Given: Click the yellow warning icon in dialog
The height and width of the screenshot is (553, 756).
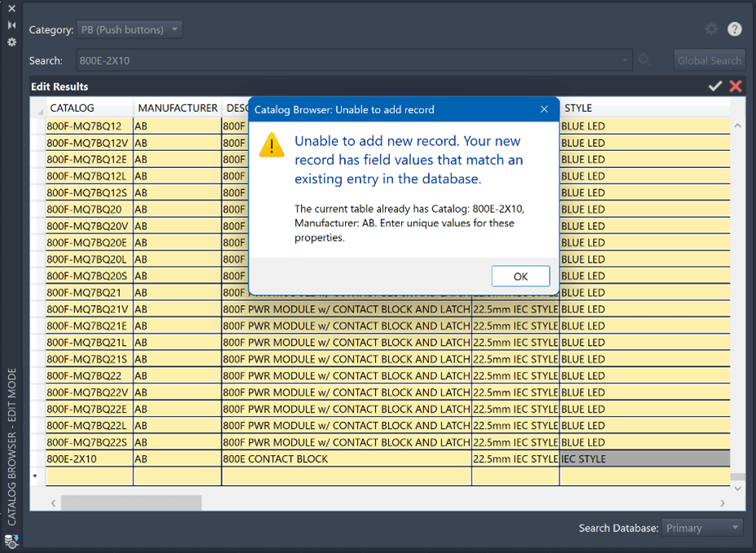Looking at the screenshot, I should tap(272, 145).
